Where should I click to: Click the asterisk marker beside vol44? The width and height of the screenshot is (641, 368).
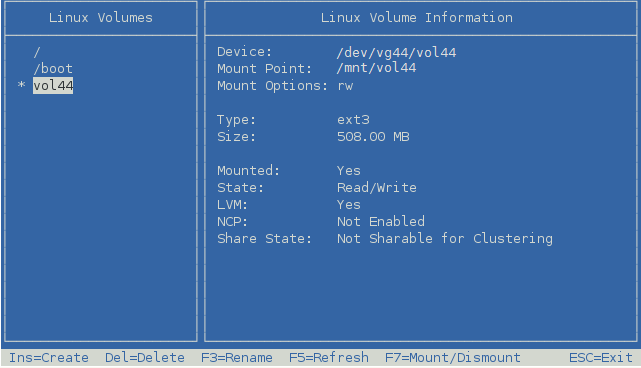21,85
